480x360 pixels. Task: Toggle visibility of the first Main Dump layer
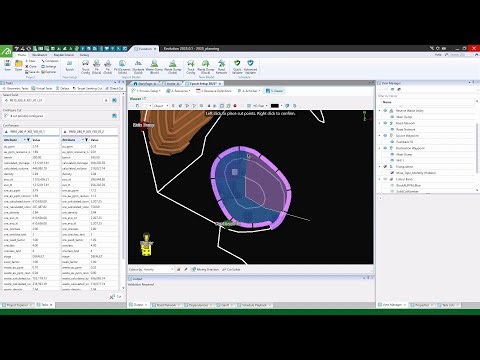coord(392,117)
